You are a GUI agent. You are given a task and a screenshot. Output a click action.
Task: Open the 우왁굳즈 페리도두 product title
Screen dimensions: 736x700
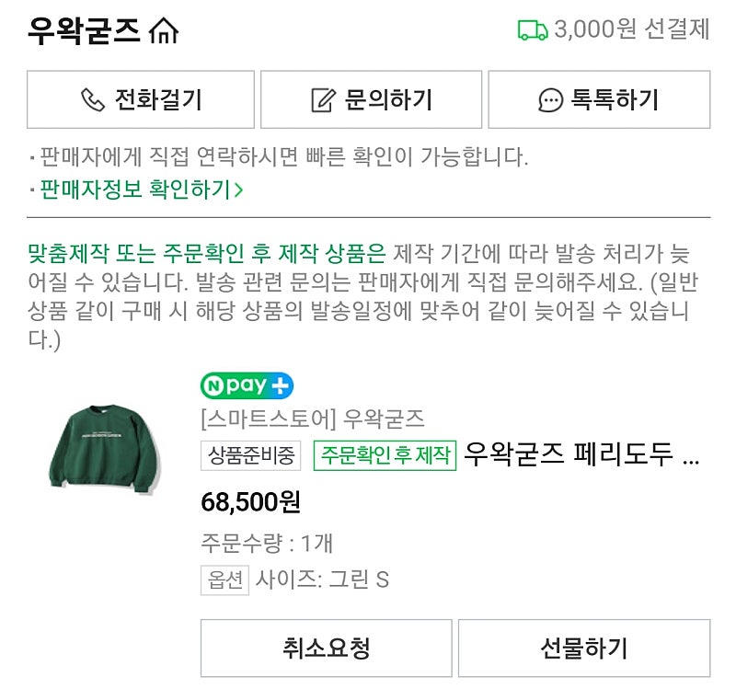[x=581, y=454]
